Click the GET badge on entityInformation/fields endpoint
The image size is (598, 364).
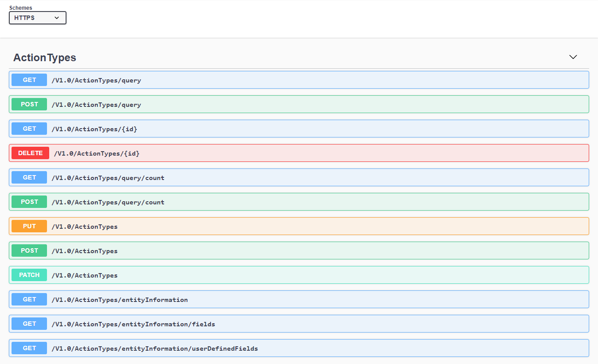(x=29, y=324)
